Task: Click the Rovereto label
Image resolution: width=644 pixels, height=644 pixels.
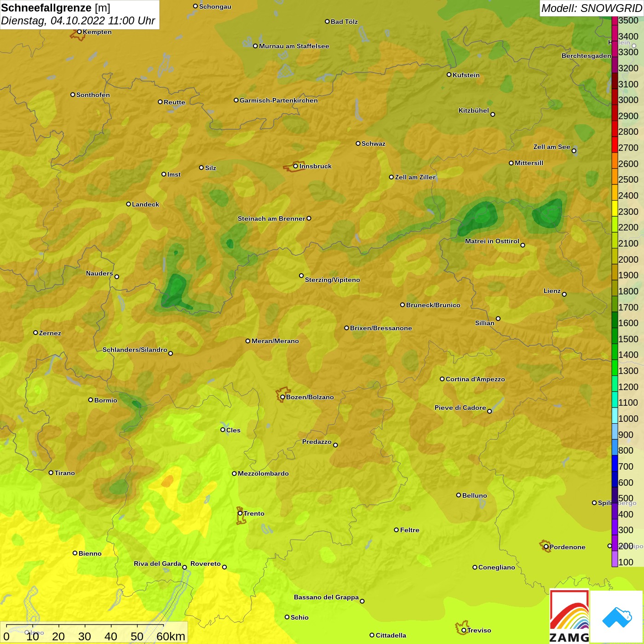Action: tap(206, 563)
